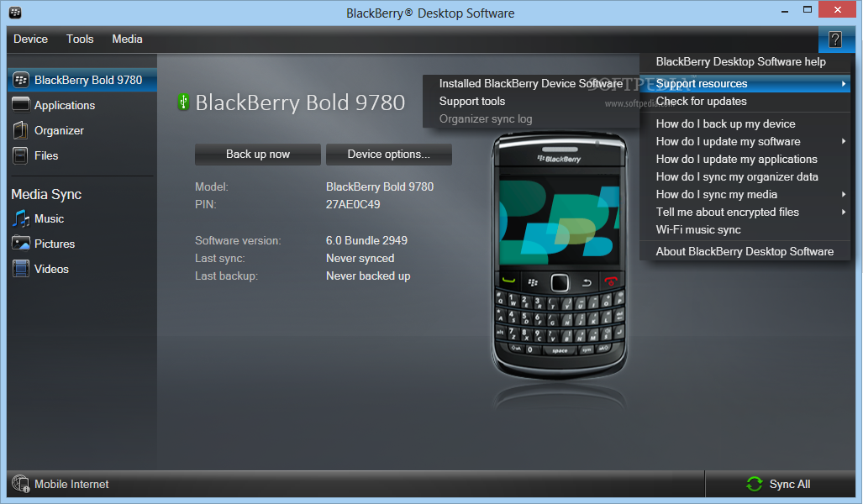This screenshot has width=863, height=504.
Task: Click the Never backed up value
Action: point(368,276)
